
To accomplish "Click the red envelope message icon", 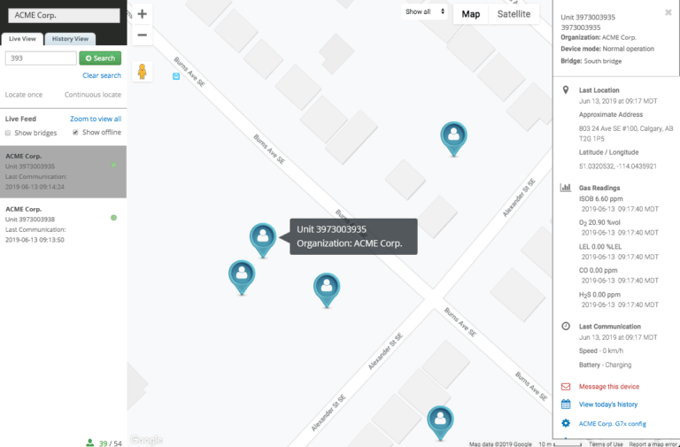I will coord(566,386).
